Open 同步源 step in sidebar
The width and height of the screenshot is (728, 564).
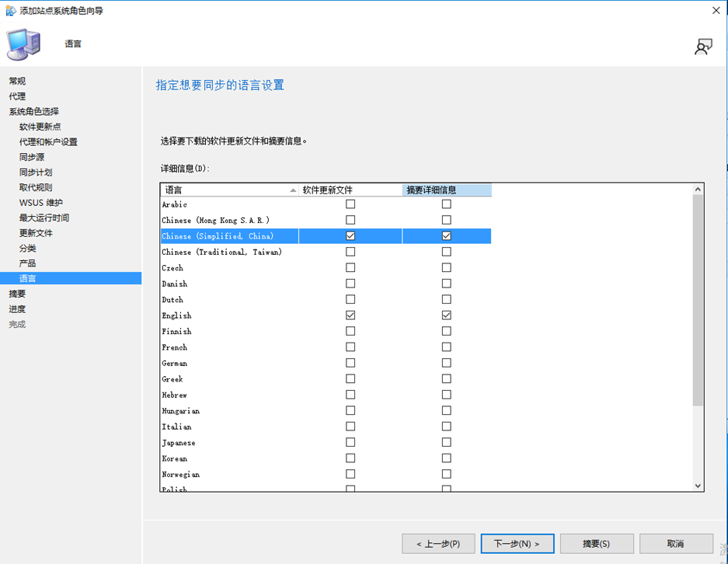pyautogui.click(x=32, y=157)
